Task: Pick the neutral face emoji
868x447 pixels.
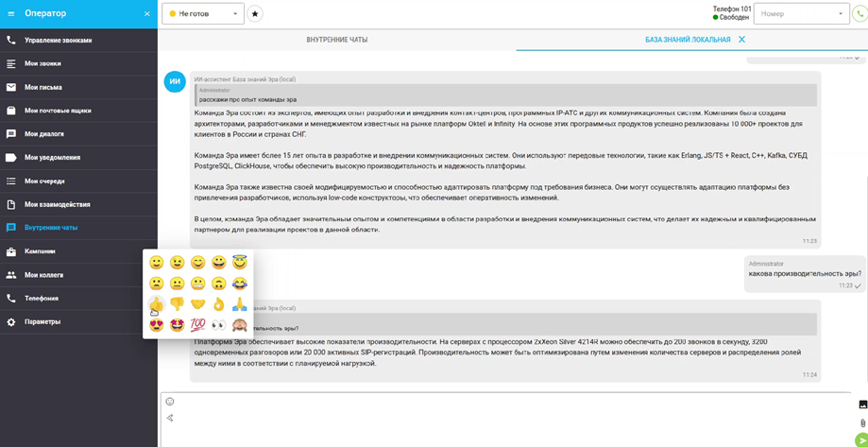Action: 178,284
